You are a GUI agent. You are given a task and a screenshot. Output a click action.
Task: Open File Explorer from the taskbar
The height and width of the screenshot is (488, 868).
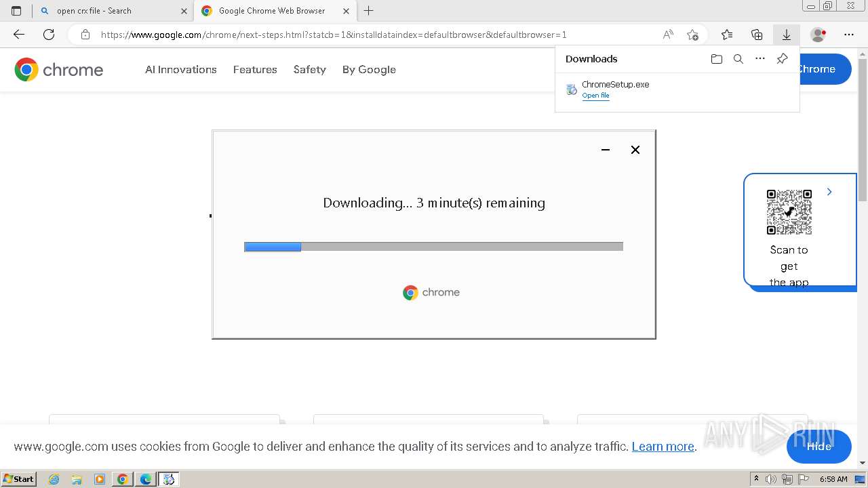77,479
